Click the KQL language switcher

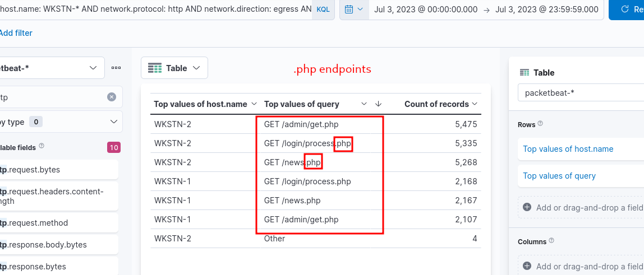(x=323, y=10)
